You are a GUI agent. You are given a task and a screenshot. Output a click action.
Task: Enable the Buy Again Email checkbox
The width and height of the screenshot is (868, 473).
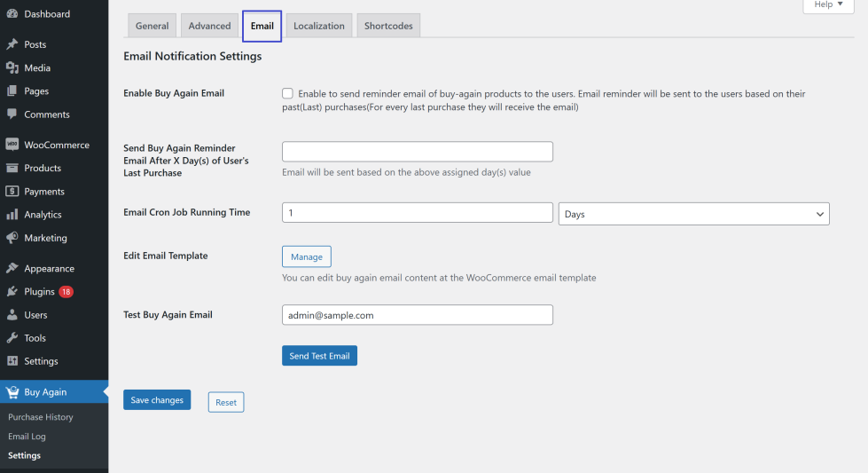pyautogui.click(x=288, y=93)
